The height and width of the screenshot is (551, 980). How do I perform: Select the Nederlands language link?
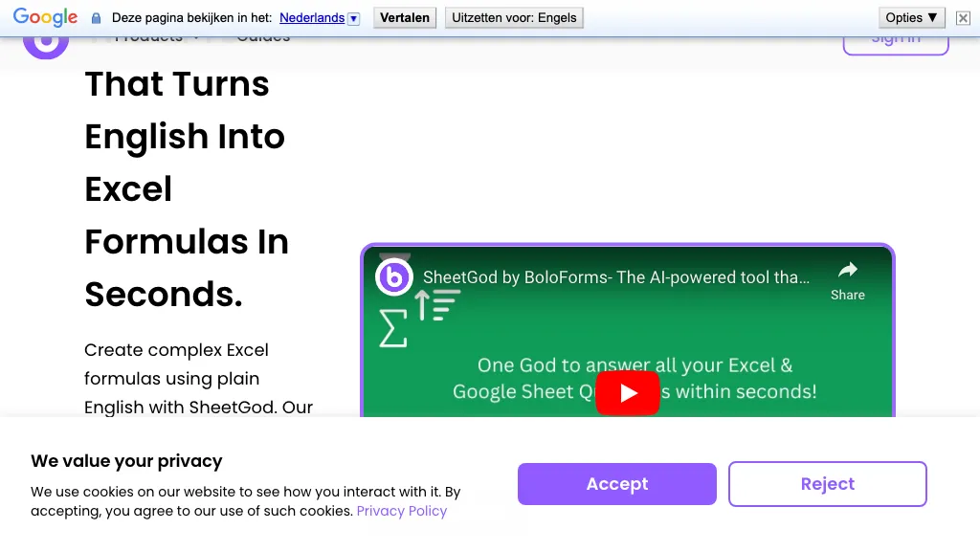311,17
